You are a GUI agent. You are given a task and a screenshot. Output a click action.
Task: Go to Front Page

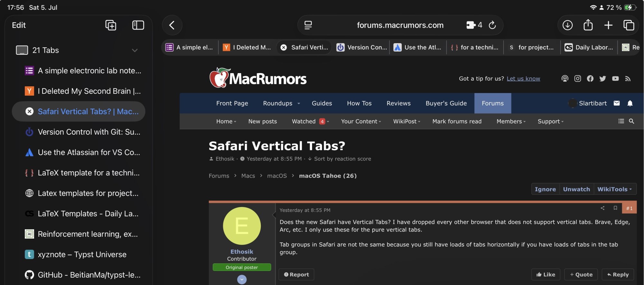232,103
